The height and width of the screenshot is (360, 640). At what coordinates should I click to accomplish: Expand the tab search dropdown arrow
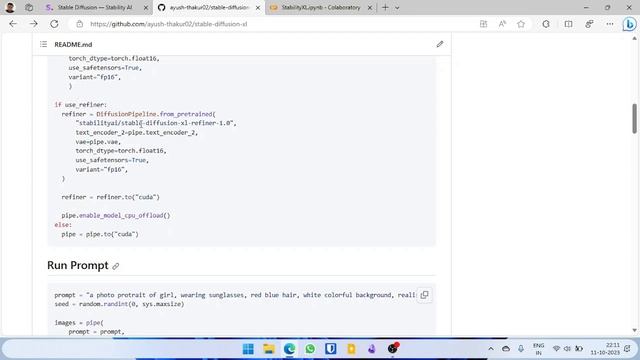tap(397, 8)
